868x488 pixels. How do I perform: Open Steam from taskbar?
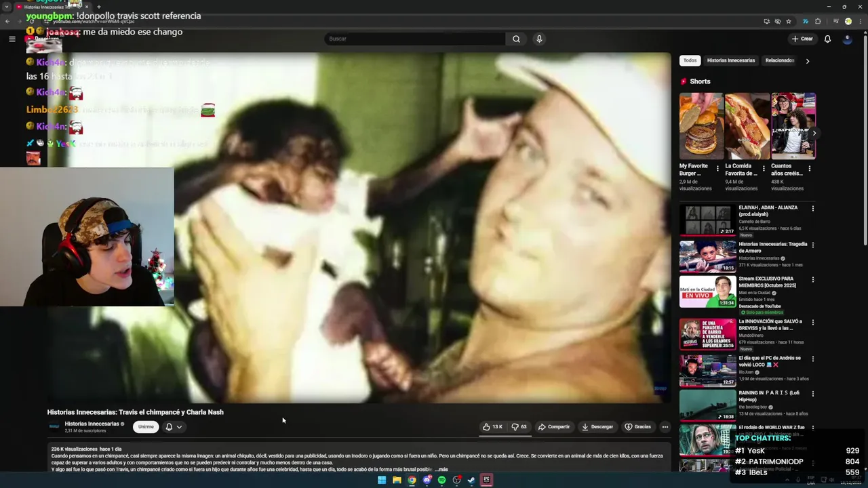(471, 480)
